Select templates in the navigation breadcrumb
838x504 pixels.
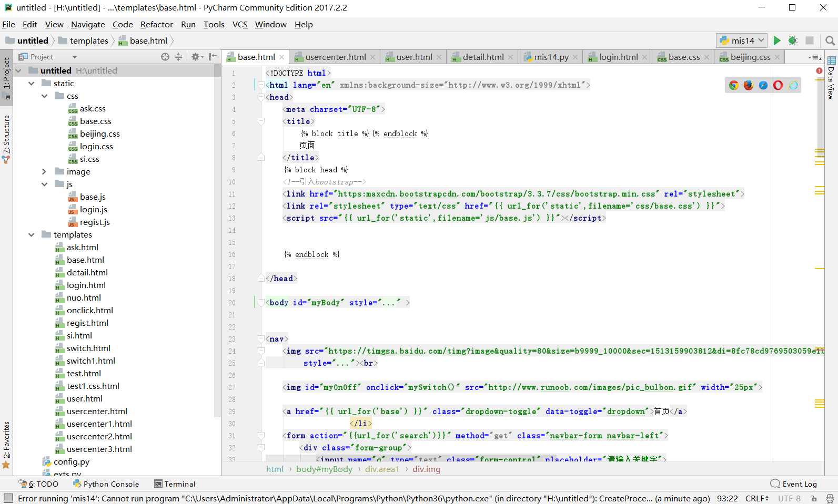[84, 40]
